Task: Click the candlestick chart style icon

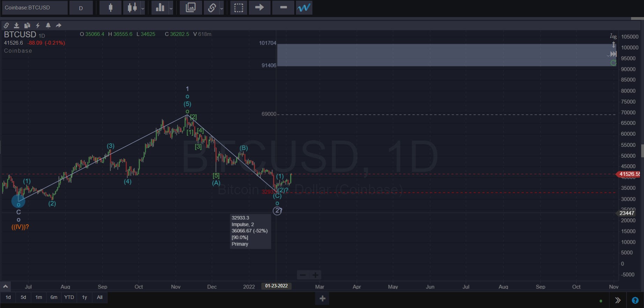Action: click(110, 8)
